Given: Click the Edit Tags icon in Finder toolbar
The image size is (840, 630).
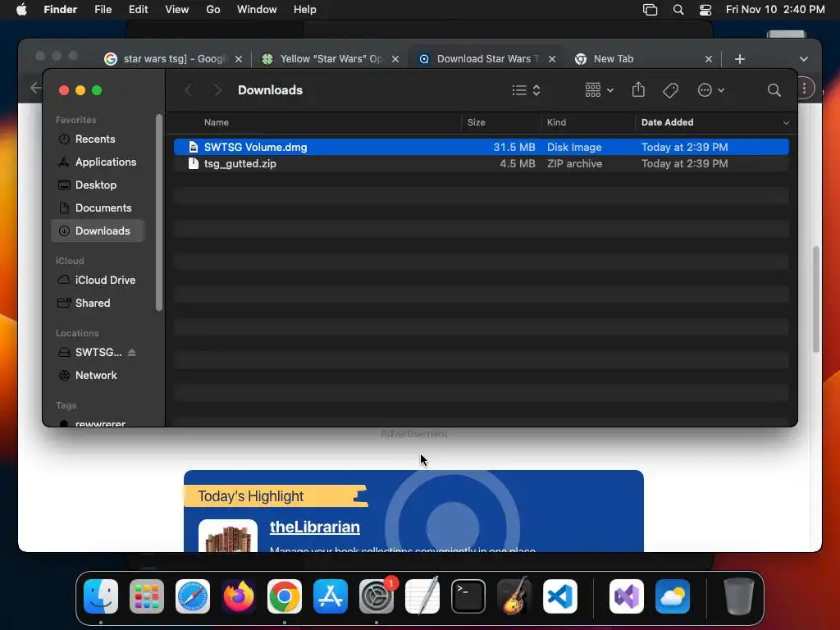Looking at the screenshot, I should point(671,90).
